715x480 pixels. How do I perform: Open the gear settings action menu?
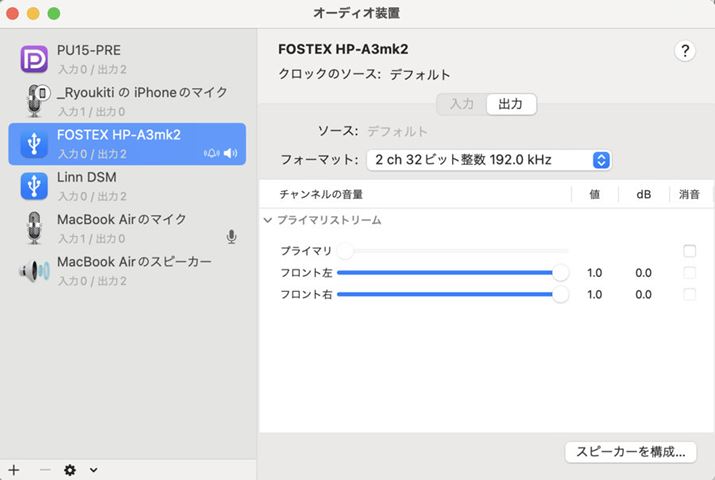pos(70,469)
